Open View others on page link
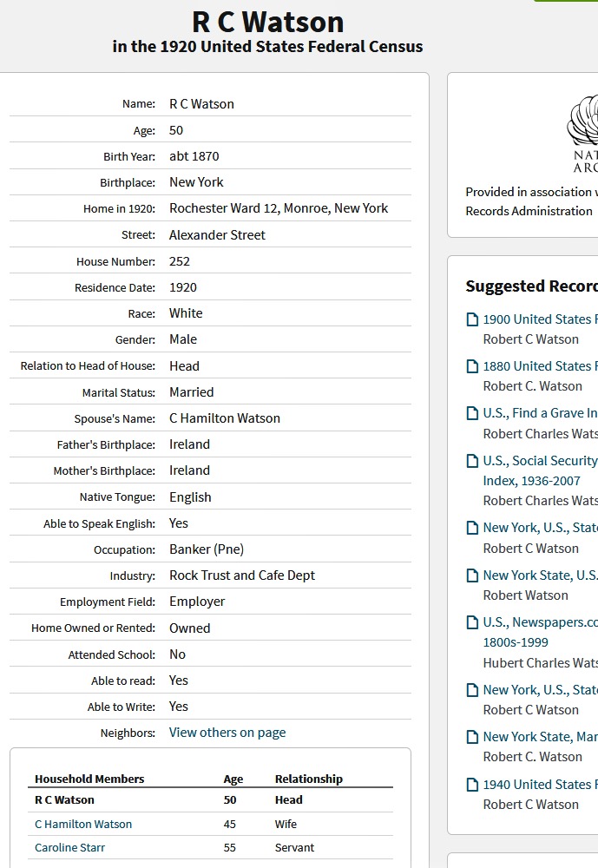Image resolution: width=598 pixels, height=868 pixels. tap(227, 733)
